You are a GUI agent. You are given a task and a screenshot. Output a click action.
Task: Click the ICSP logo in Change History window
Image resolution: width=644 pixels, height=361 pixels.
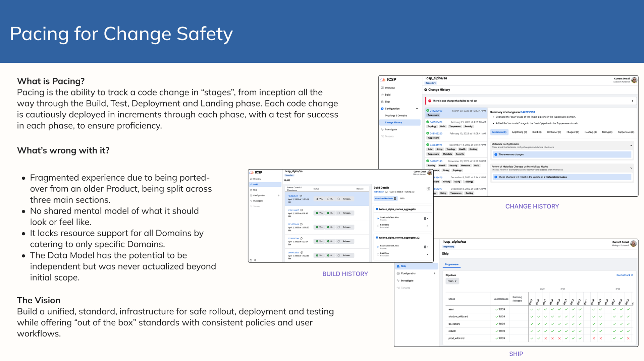[383, 79]
